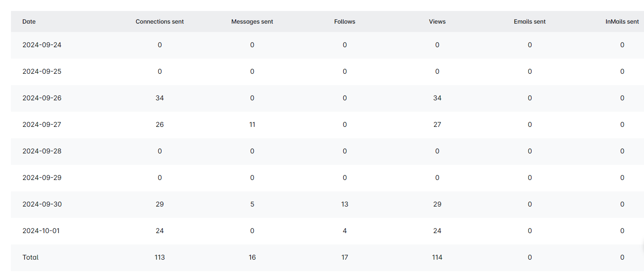644x274 pixels.
Task: Select the Follows column header
Action: [x=345, y=21]
